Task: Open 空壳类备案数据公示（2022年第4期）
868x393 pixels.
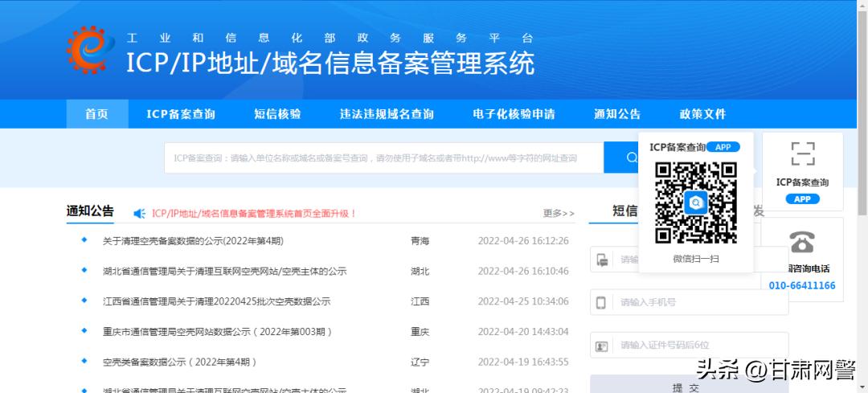Action: point(180,362)
